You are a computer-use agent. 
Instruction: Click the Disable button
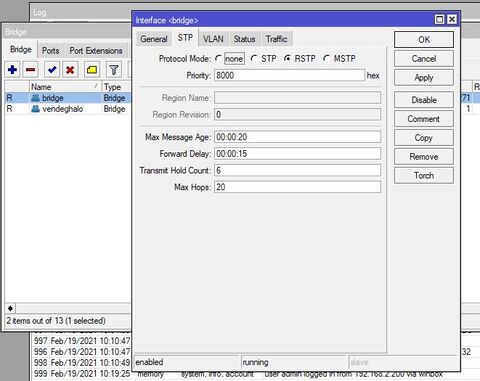[424, 100]
